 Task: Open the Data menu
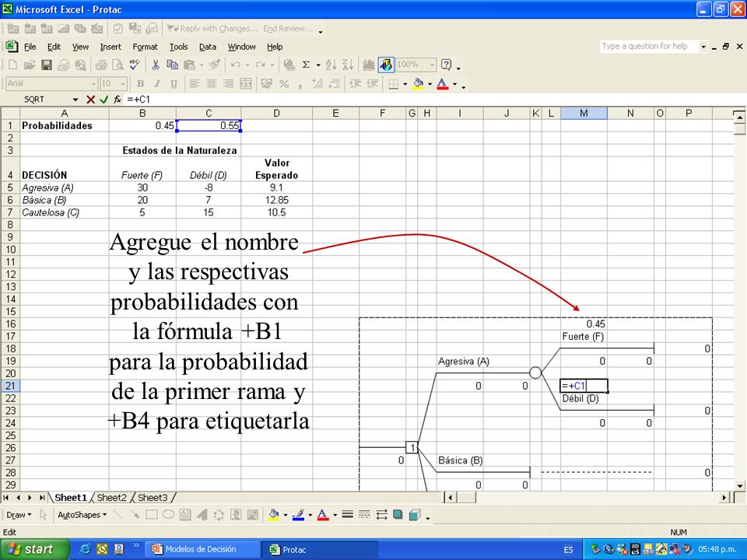(207, 47)
